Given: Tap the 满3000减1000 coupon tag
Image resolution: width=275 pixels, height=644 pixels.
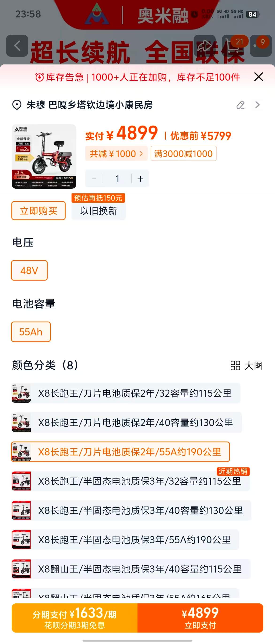Looking at the screenshot, I should (x=183, y=154).
